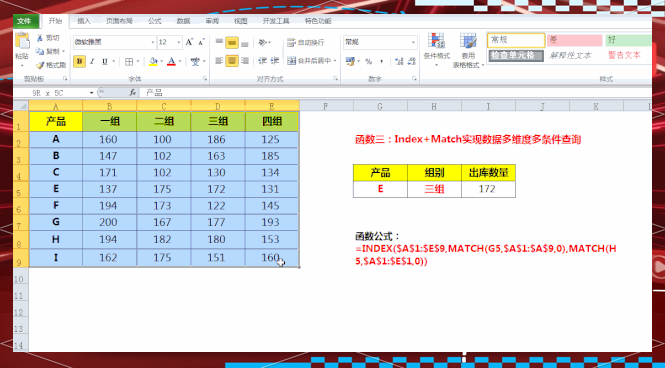Decrease decimal places icon
The image size is (665, 368).
pos(411,61)
